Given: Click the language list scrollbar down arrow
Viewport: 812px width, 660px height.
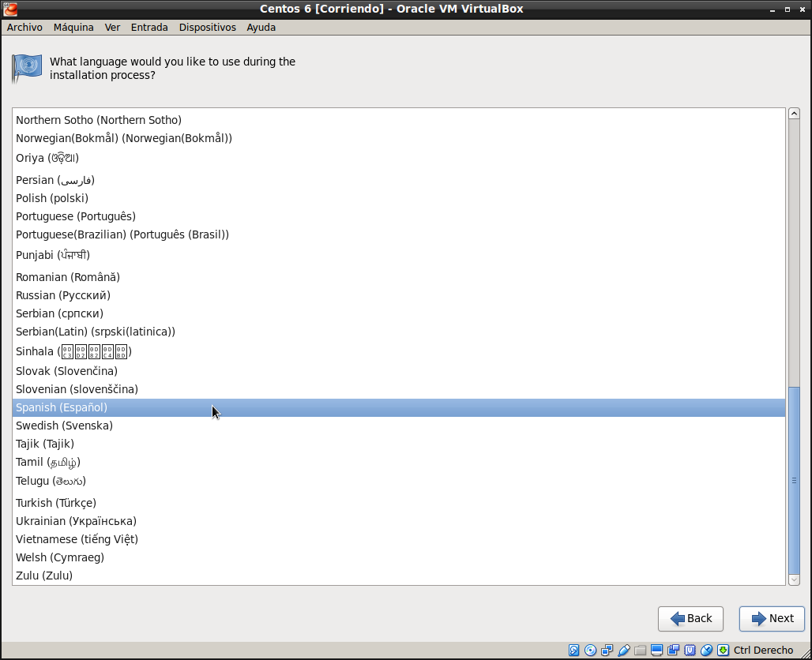Looking at the screenshot, I should [794, 579].
